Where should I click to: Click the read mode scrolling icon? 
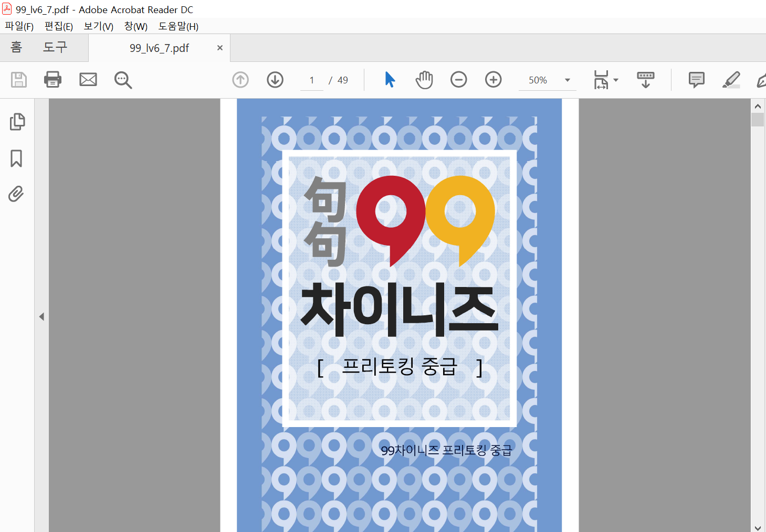coord(646,80)
